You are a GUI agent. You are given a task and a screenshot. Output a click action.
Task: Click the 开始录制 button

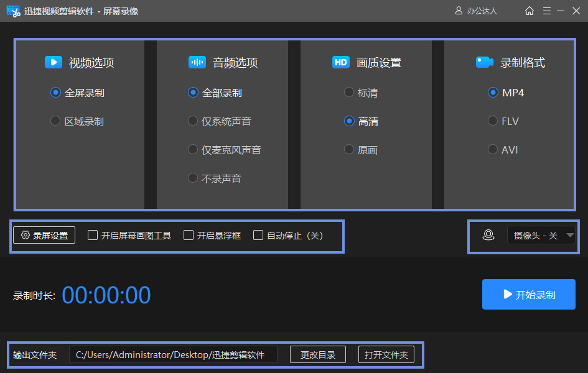528,294
